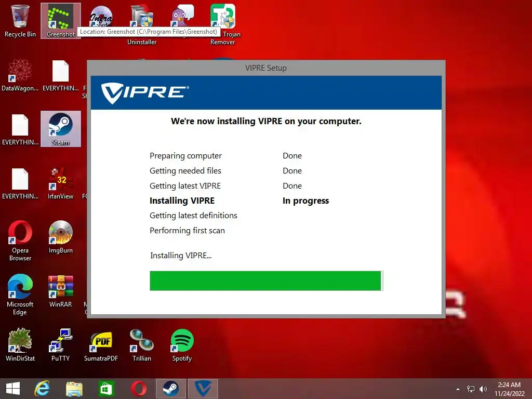Select the WinDirStat desktop shortcut
The height and width of the screenshot is (399, 532).
point(20,345)
